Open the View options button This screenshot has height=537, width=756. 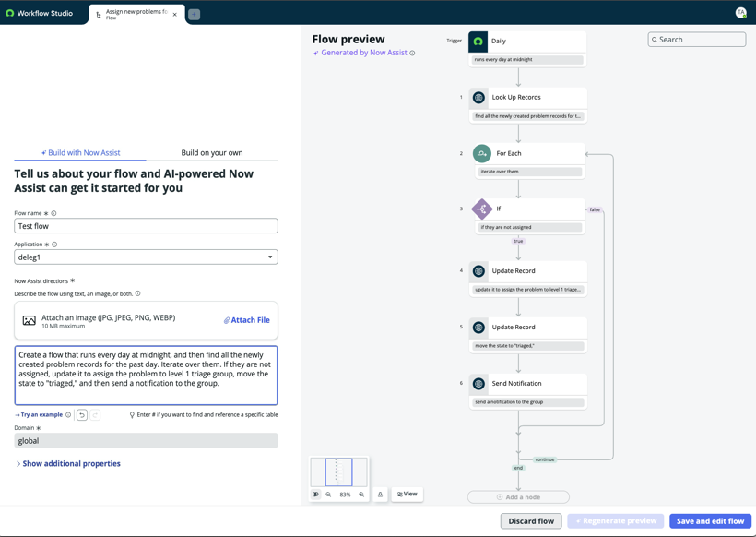407,494
